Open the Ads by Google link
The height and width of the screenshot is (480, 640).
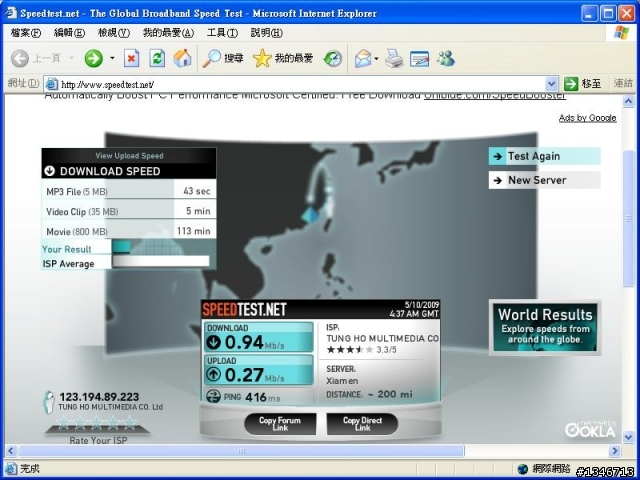[x=587, y=118]
